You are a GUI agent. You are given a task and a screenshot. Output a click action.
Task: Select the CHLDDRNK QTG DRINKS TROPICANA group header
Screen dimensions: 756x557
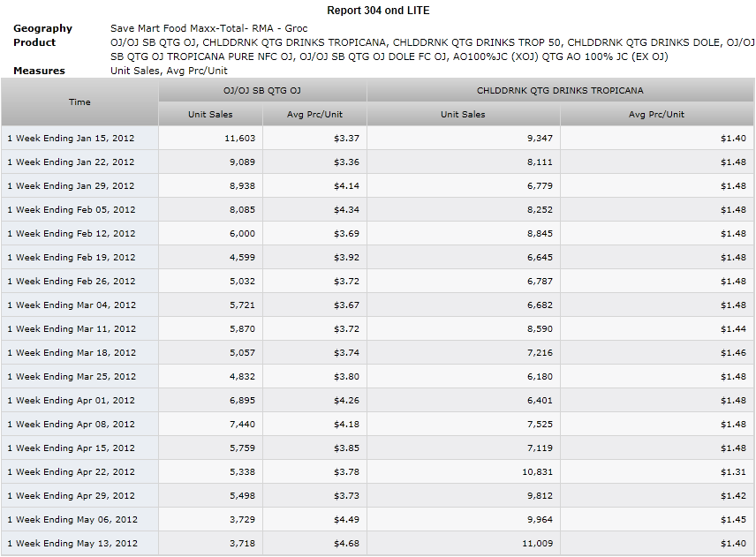tap(560, 91)
